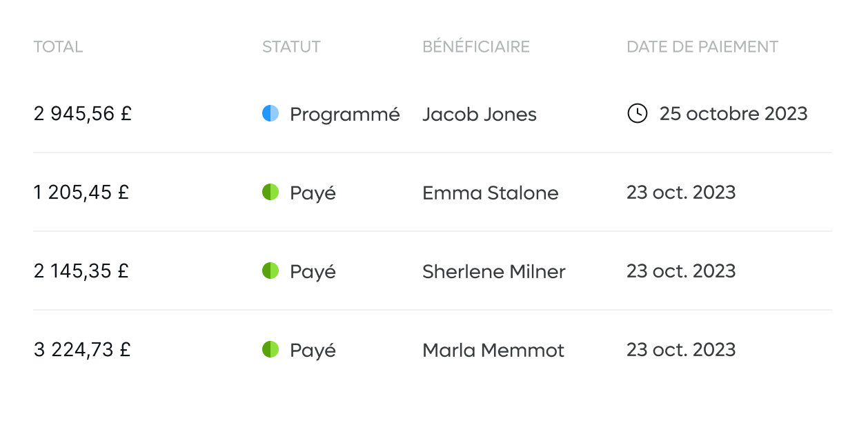Image resolution: width=868 pixels, height=421 pixels.
Task: Click the 25 octobre 2023 scheduled date
Action: tap(733, 114)
